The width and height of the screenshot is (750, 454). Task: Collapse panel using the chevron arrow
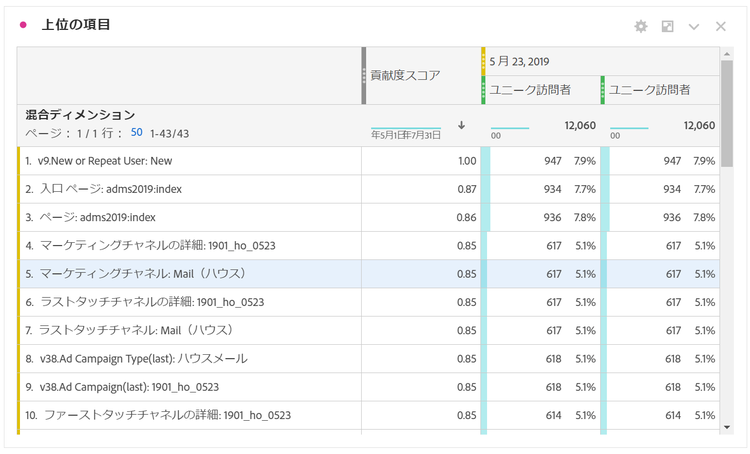click(x=694, y=26)
